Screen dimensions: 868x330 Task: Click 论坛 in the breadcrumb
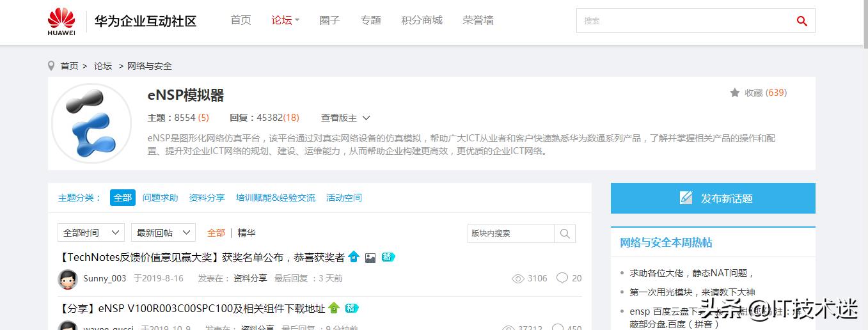tap(103, 66)
